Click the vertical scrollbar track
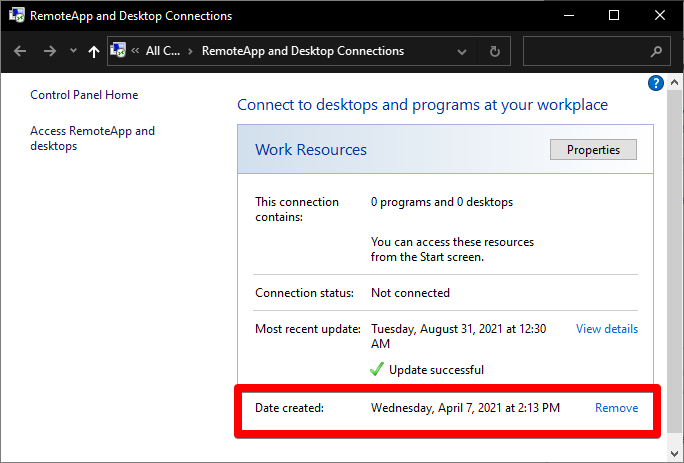The width and height of the screenshot is (684, 463). click(674, 439)
